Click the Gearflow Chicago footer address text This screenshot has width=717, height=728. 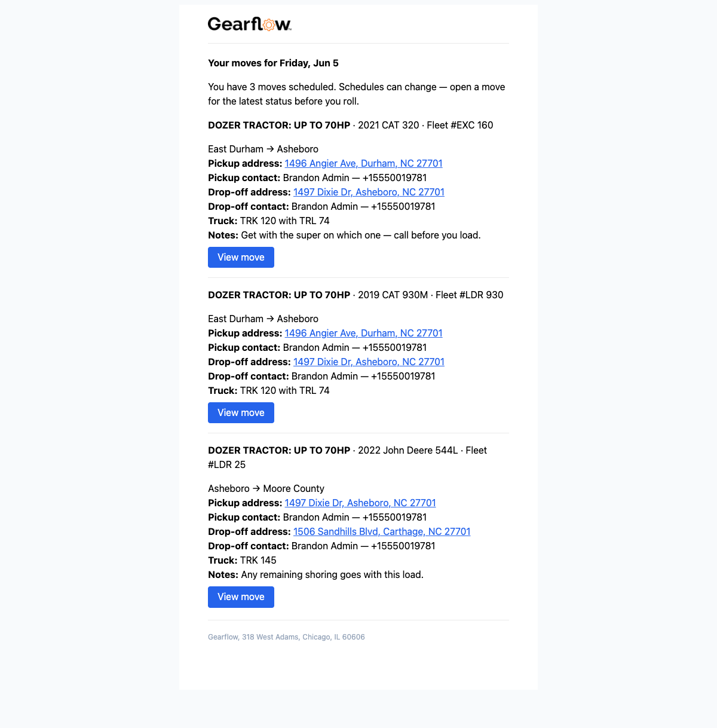[286, 637]
